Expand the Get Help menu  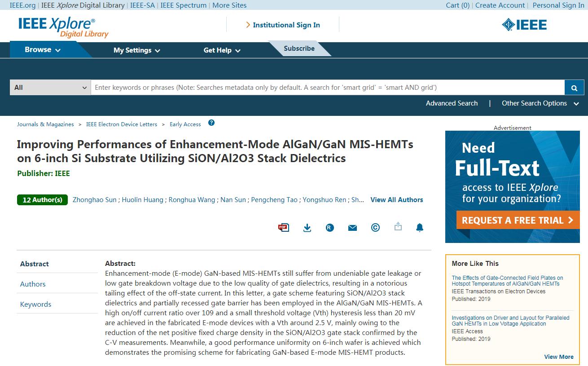(x=222, y=50)
